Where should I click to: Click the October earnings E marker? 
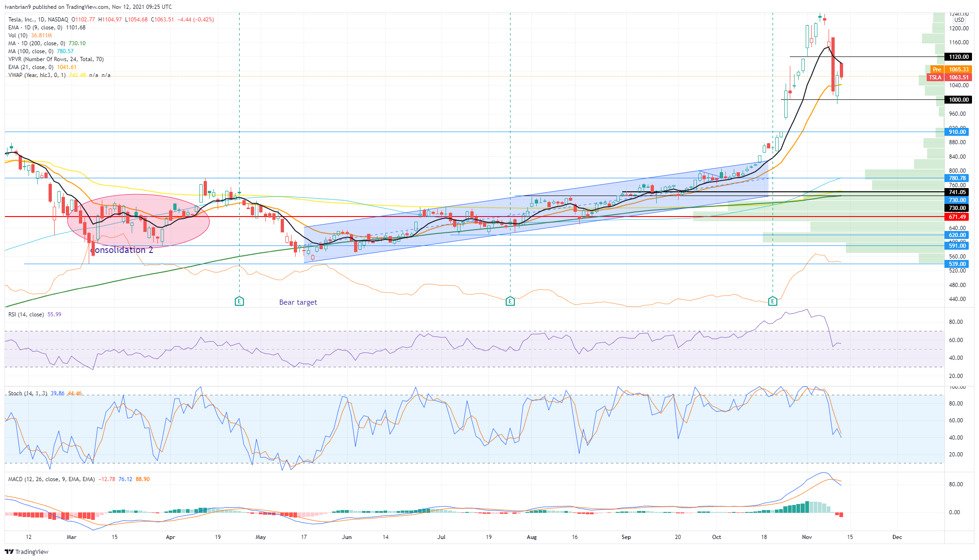pos(773,301)
